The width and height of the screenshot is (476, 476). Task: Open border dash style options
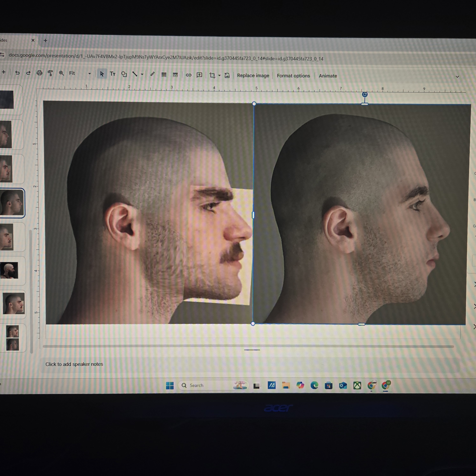tap(175, 75)
